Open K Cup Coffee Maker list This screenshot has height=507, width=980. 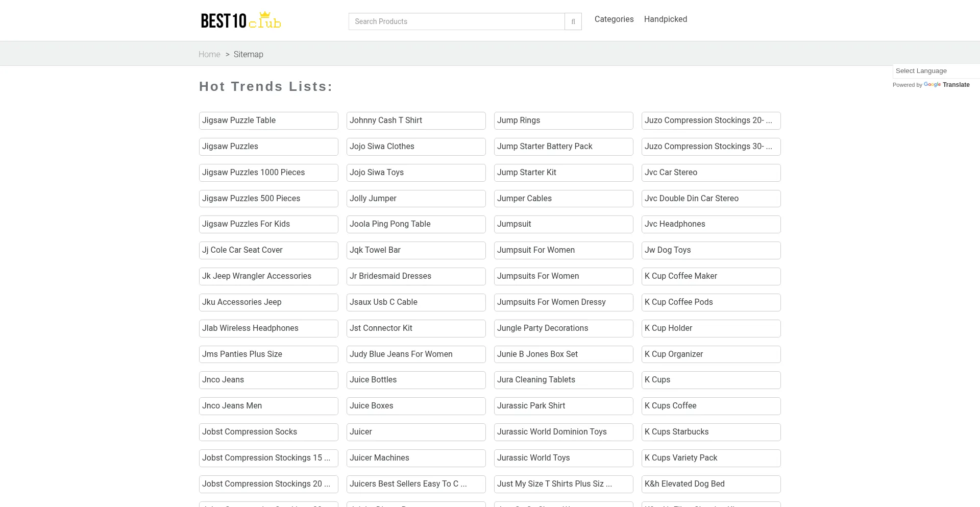coord(710,276)
